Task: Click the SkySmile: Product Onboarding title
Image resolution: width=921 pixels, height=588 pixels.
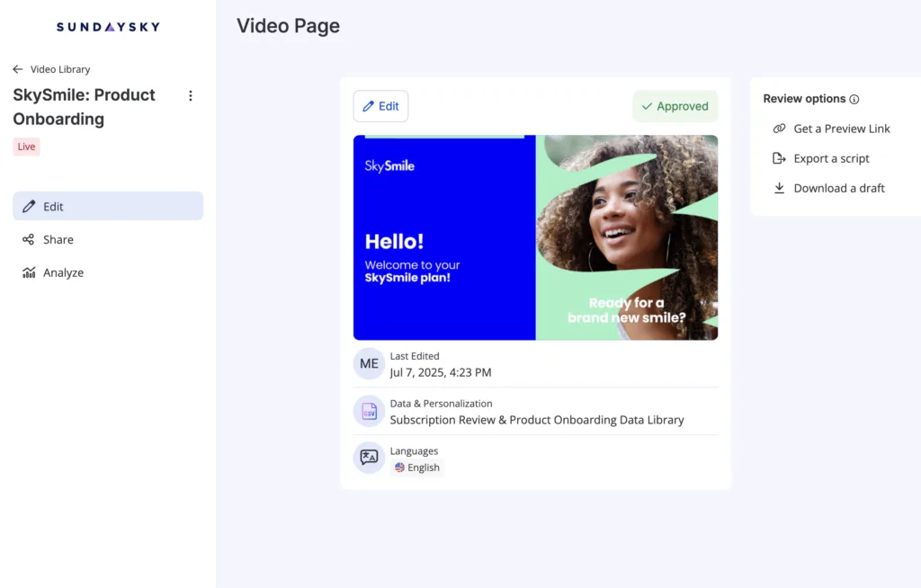Action: click(x=84, y=107)
